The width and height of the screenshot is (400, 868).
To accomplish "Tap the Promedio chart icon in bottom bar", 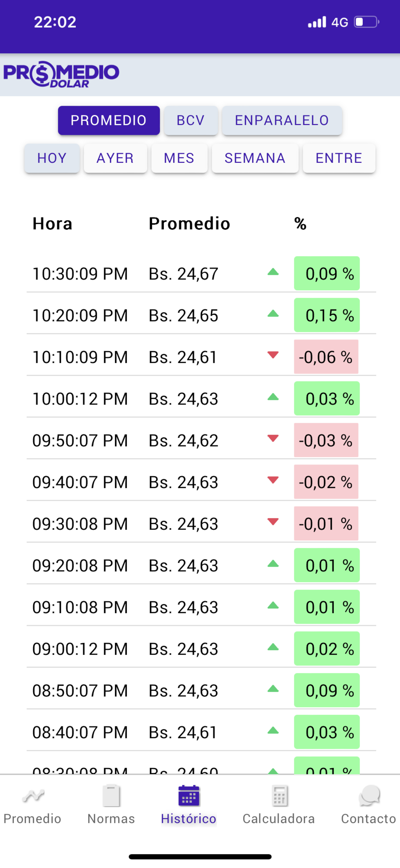I will pos(33,796).
